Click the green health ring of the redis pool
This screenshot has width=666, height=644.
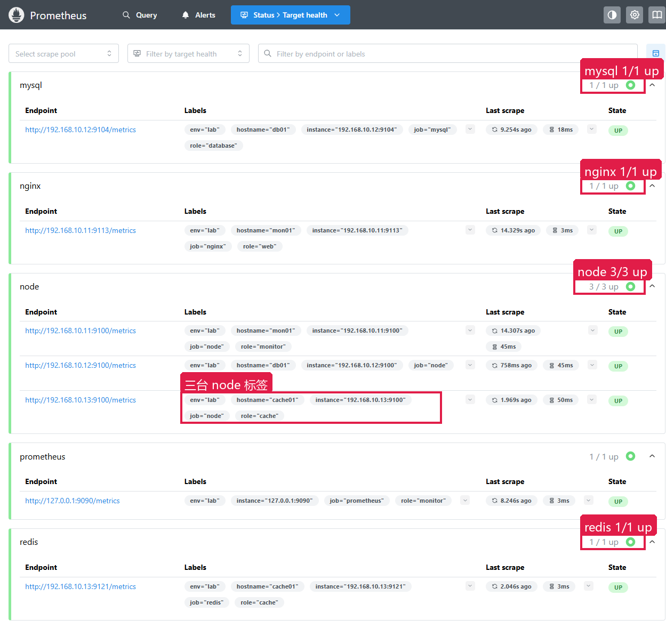click(x=631, y=542)
